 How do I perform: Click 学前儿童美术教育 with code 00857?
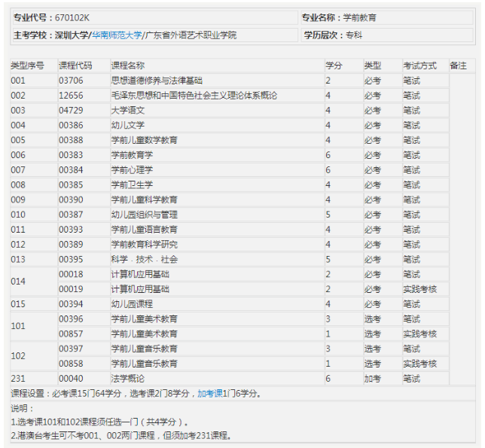pos(144,334)
